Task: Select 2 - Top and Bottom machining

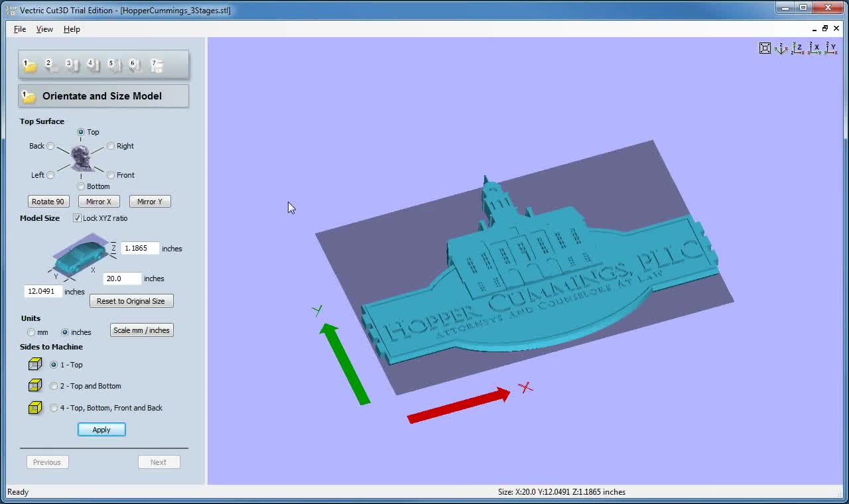Action: tap(54, 386)
